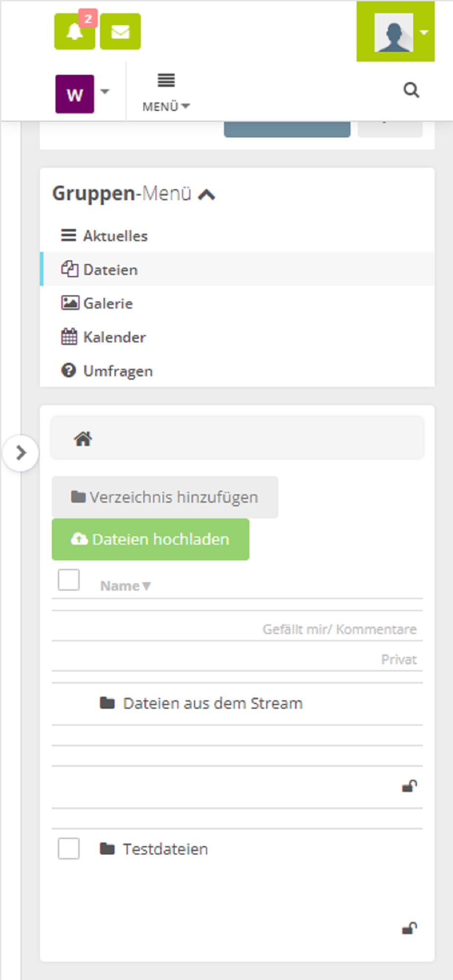Viewport: 453px width, 980px height.
Task: Click the home breadcrumb icon
Action: click(x=83, y=439)
